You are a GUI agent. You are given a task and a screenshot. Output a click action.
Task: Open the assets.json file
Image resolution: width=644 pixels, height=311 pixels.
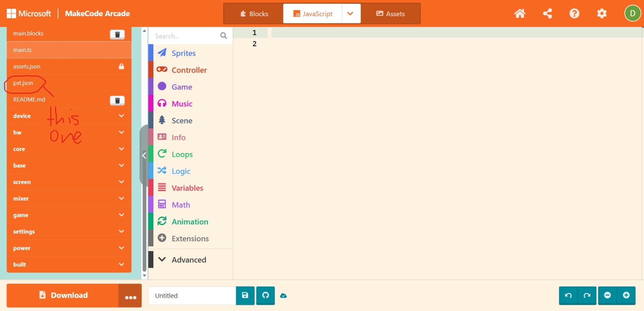click(x=69, y=66)
